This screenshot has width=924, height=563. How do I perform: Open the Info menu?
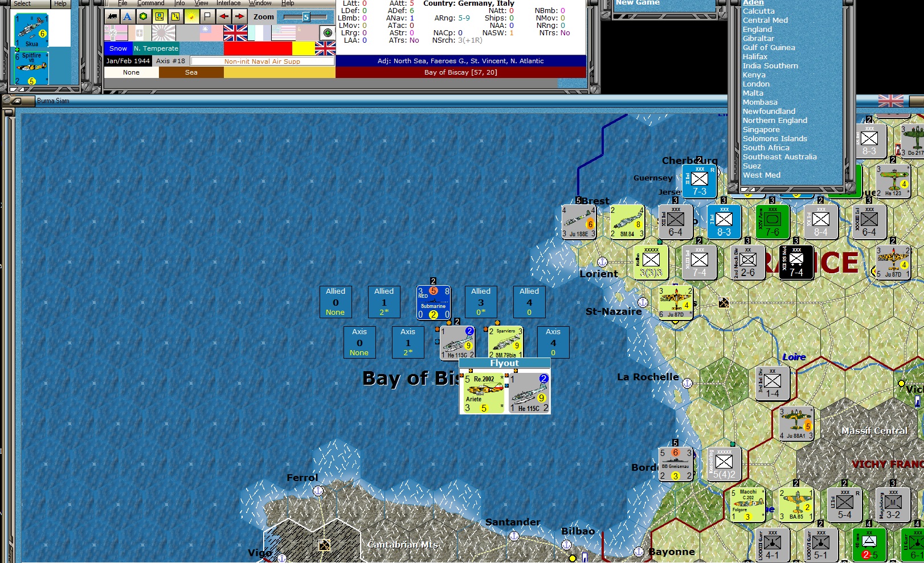[x=179, y=3]
